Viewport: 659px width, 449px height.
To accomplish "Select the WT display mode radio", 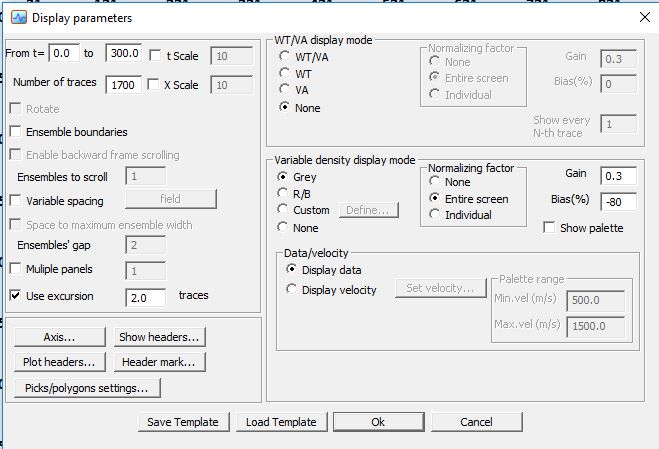I will (x=284, y=73).
